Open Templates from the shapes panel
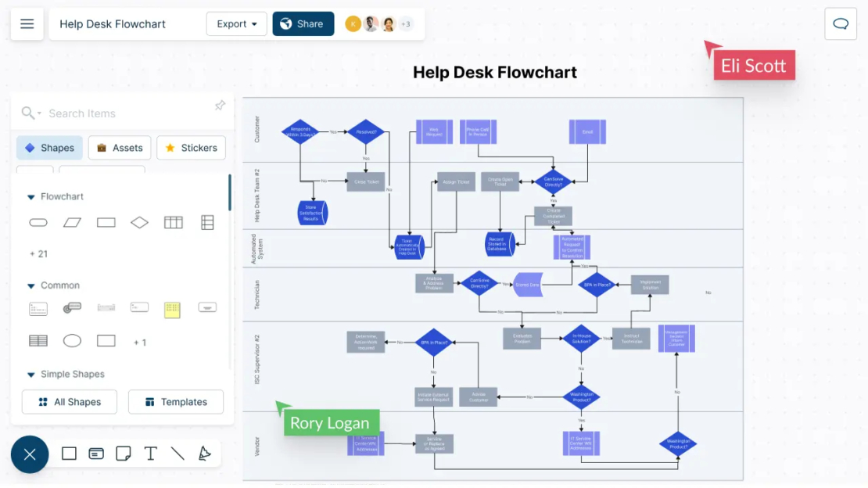868x488 pixels. pos(176,401)
